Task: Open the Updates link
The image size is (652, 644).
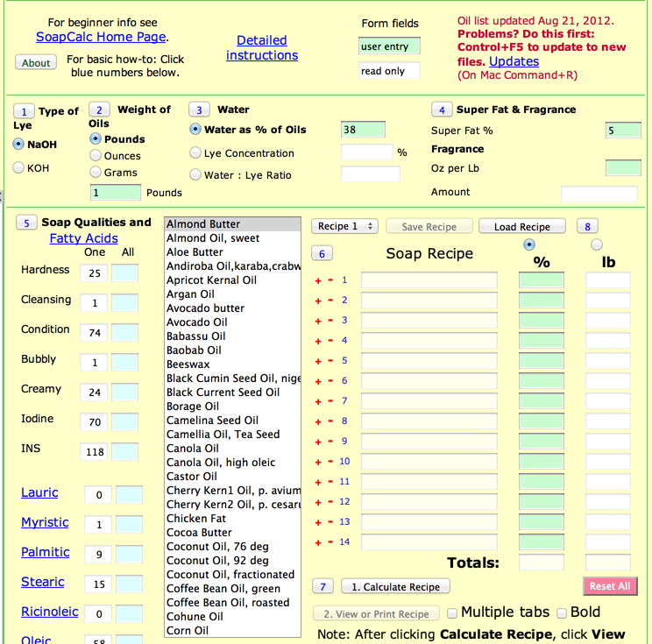Action: (x=514, y=61)
